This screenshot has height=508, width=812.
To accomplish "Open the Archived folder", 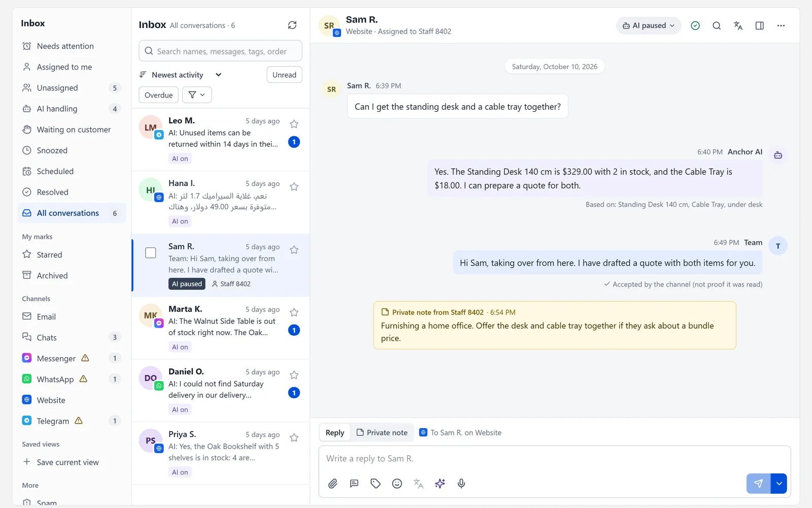I will 72,275.
